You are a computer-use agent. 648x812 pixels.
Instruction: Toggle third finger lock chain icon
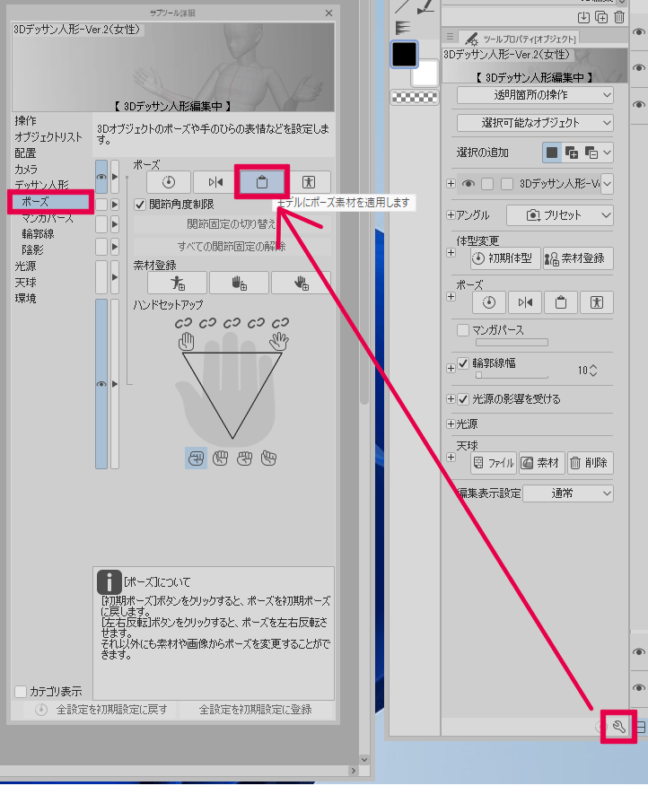pos(232,323)
